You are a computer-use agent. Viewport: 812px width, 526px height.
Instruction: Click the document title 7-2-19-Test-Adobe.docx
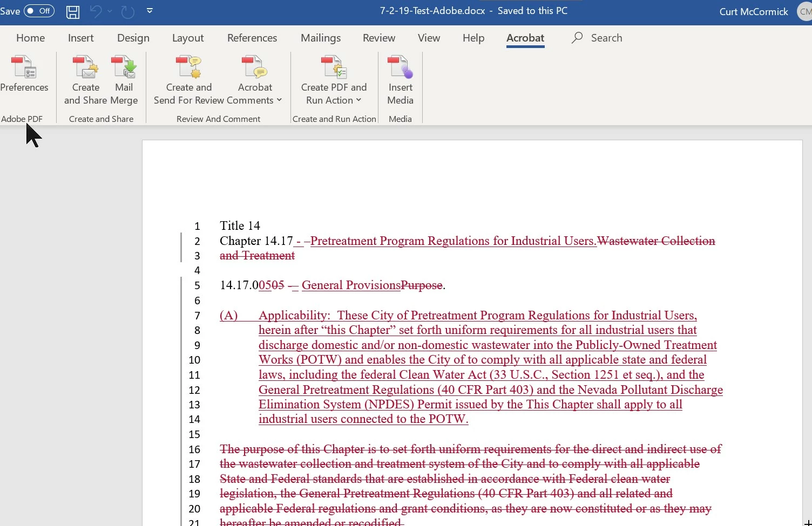432,11
